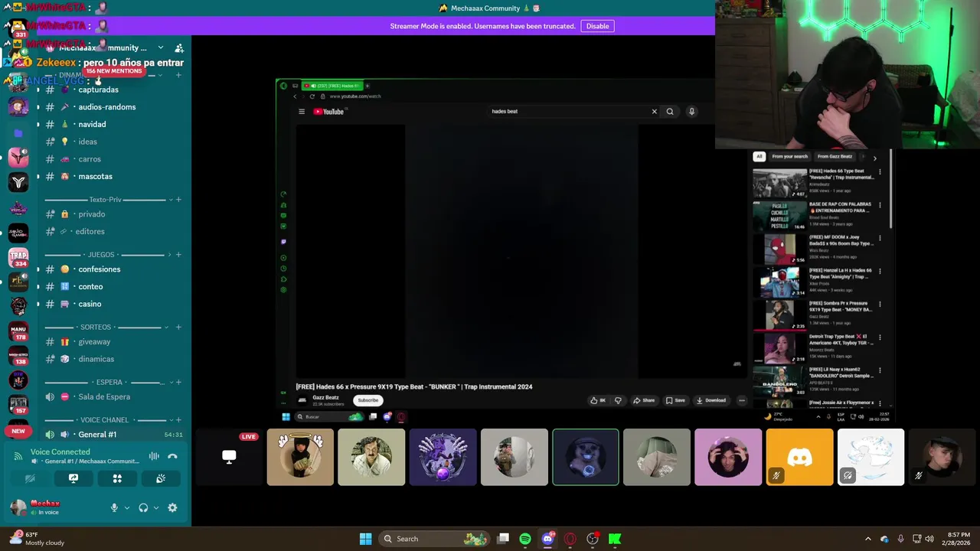Image resolution: width=980 pixels, height=551 pixels.
Task: Create channel in VOICE CHANEL category
Action: click(178, 420)
